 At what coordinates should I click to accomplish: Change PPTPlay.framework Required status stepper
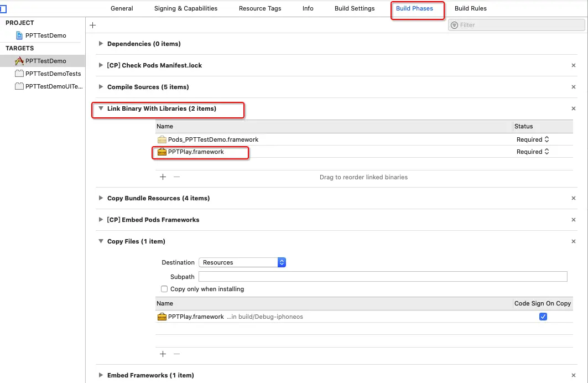pos(547,152)
